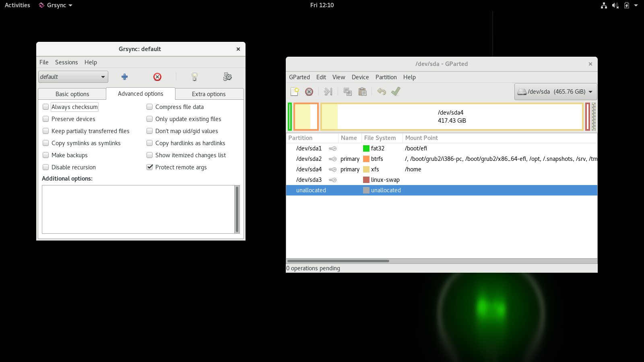The width and height of the screenshot is (644, 362).
Task: Uncheck the Protect remote args option
Action: click(x=150, y=167)
